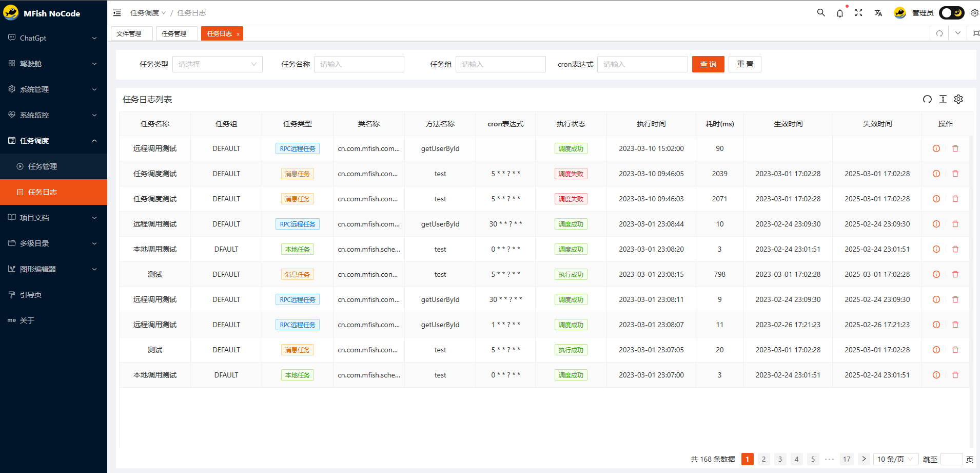Click the 重置 reset button
This screenshot has width=980, height=473.
745,64
